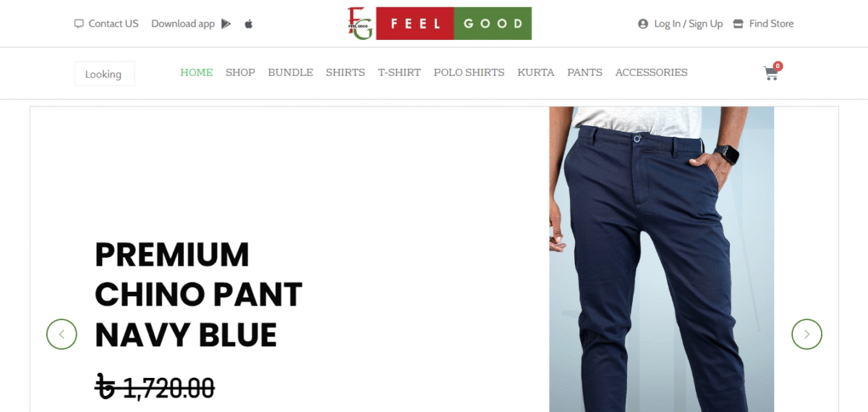Click the Apple app store icon
This screenshot has width=868, height=412.
coord(249,24)
